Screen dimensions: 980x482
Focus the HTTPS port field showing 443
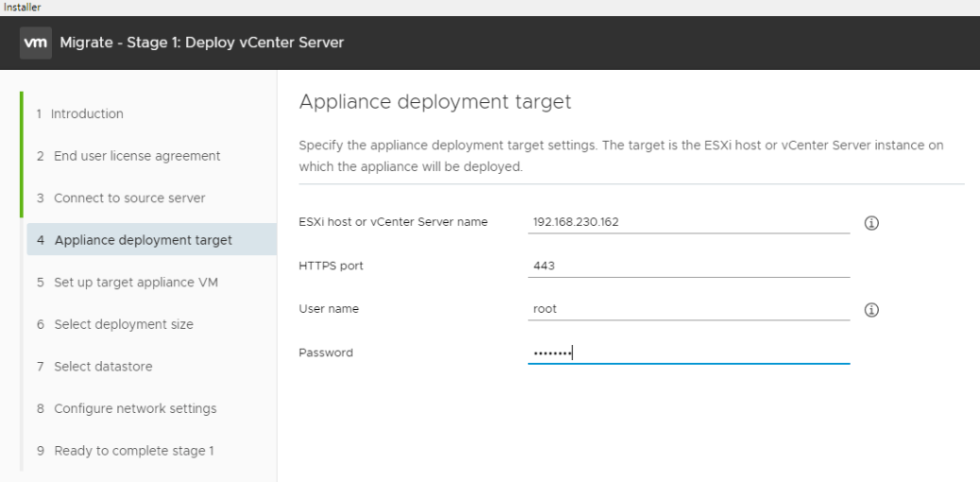688,266
